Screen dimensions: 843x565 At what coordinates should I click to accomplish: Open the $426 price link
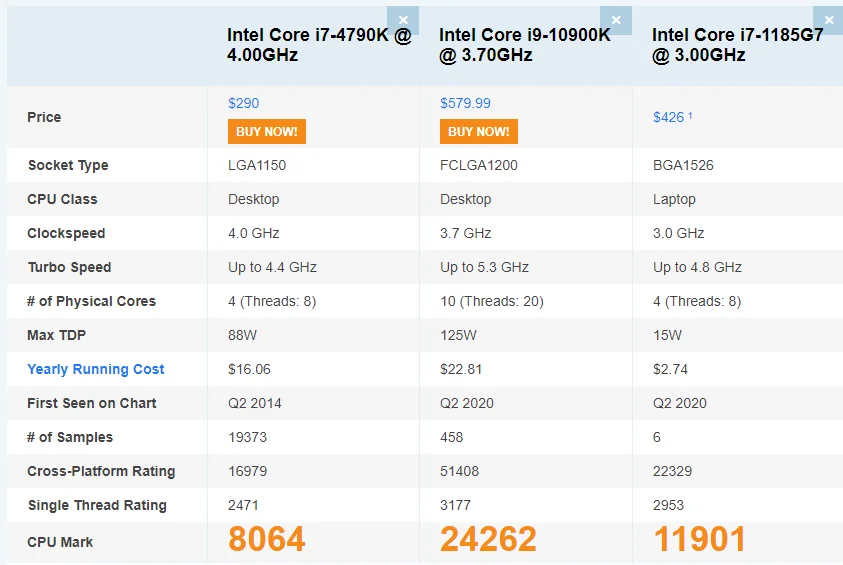click(x=672, y=117)
